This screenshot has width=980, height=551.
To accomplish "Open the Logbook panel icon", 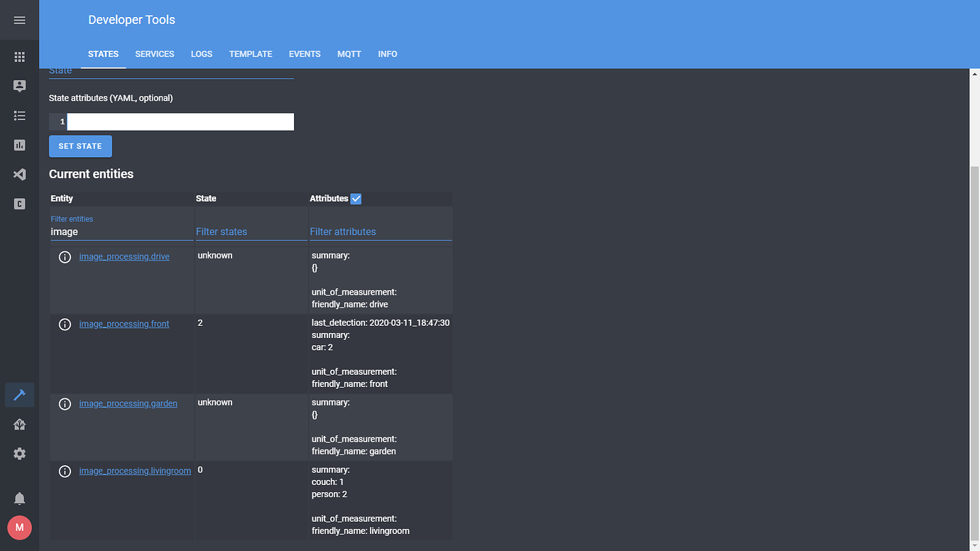I will (x=19, y=115).
